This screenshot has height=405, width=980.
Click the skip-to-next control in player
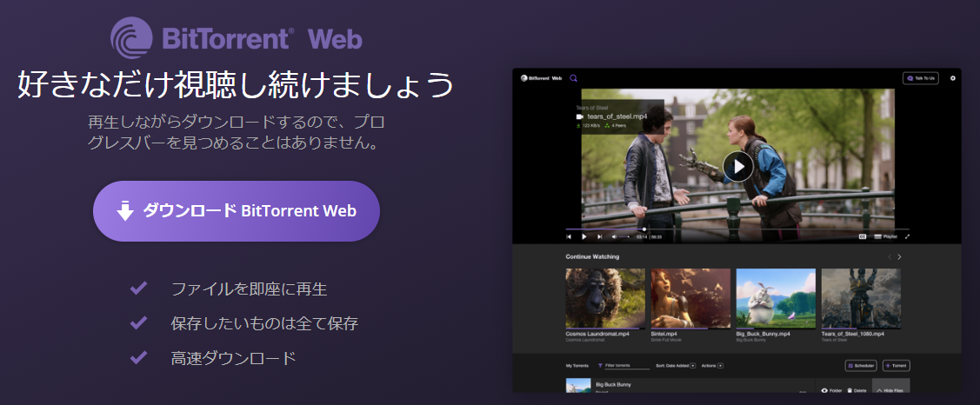pos(600,237)
